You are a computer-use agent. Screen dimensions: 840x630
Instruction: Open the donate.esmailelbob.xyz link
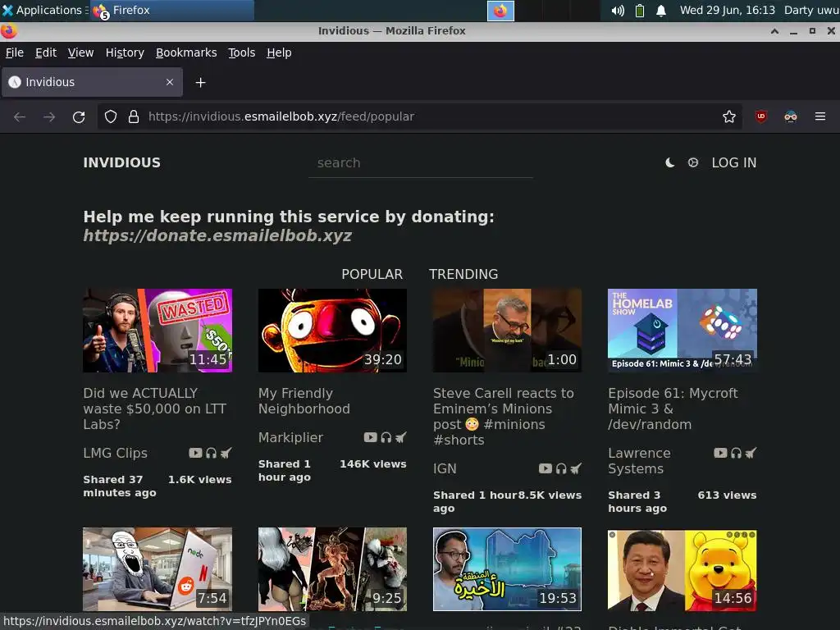pyautogui.click(x=217, y=235)
